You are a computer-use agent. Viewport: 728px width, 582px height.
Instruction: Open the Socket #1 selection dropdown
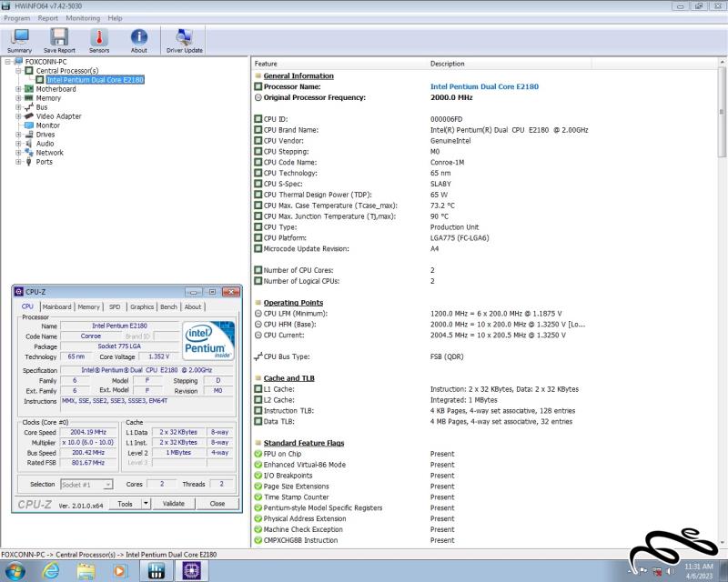pos(86,485)
